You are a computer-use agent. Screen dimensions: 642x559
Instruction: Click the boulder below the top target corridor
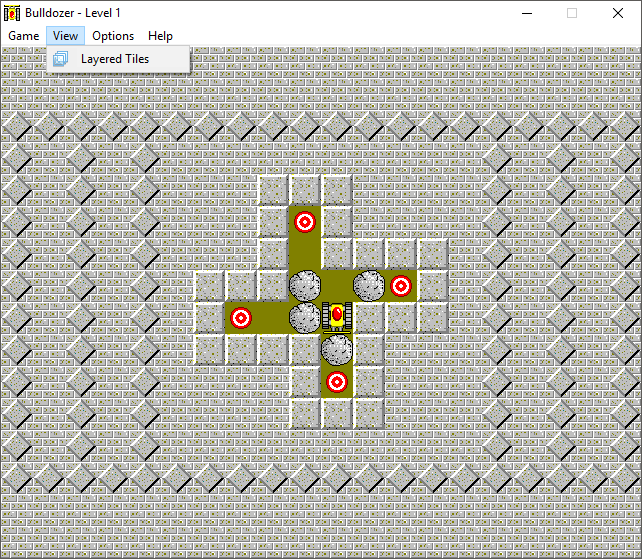[305, 286]
